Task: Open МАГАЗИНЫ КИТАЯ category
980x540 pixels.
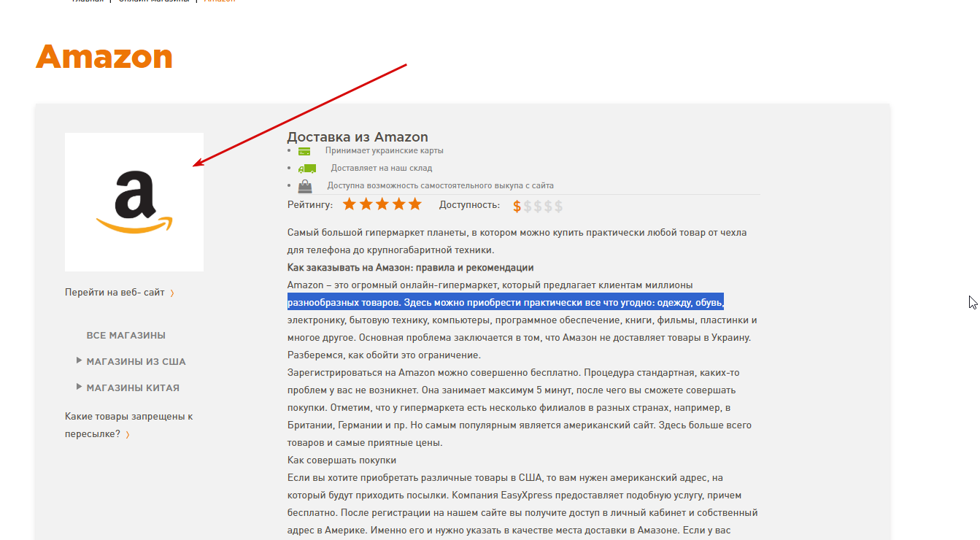Action: click(x=133, y=388)
